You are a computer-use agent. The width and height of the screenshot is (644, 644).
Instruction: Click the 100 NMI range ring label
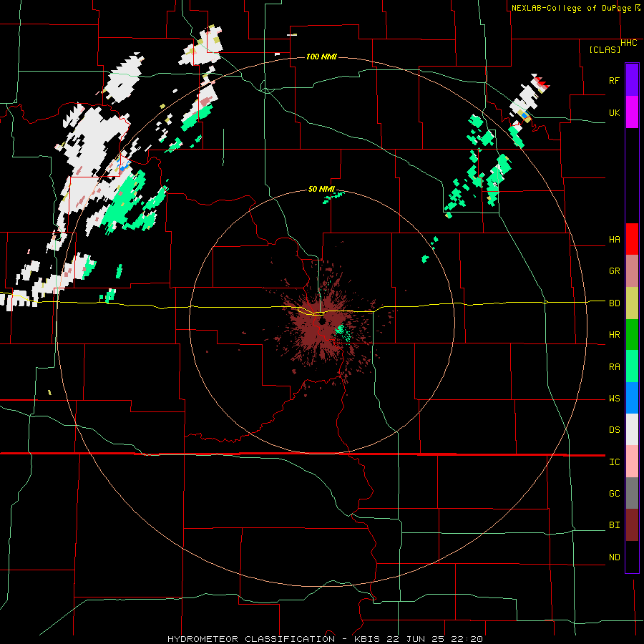pos(321,57)
